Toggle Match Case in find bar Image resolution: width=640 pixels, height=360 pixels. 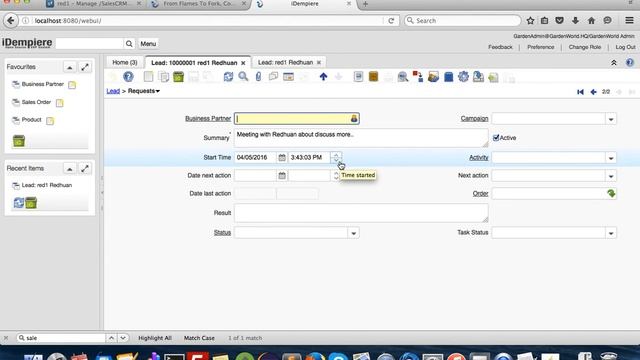[199, 338]
